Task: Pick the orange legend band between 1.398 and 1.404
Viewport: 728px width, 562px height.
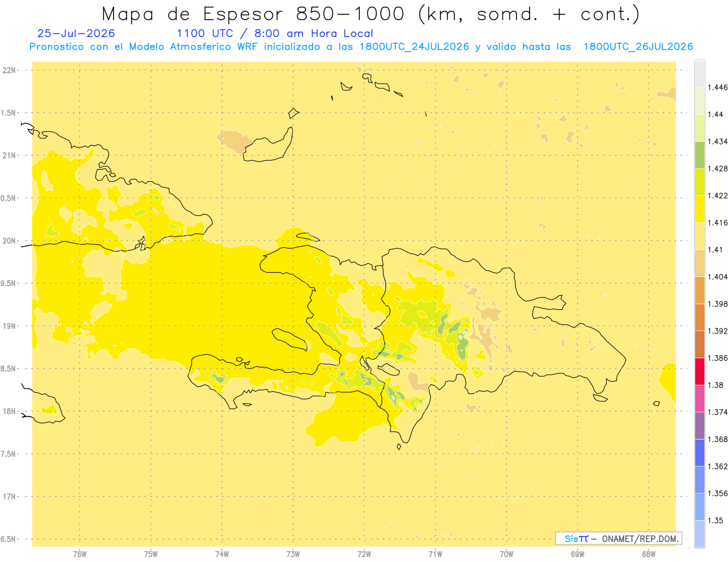Action: point(699,290)
